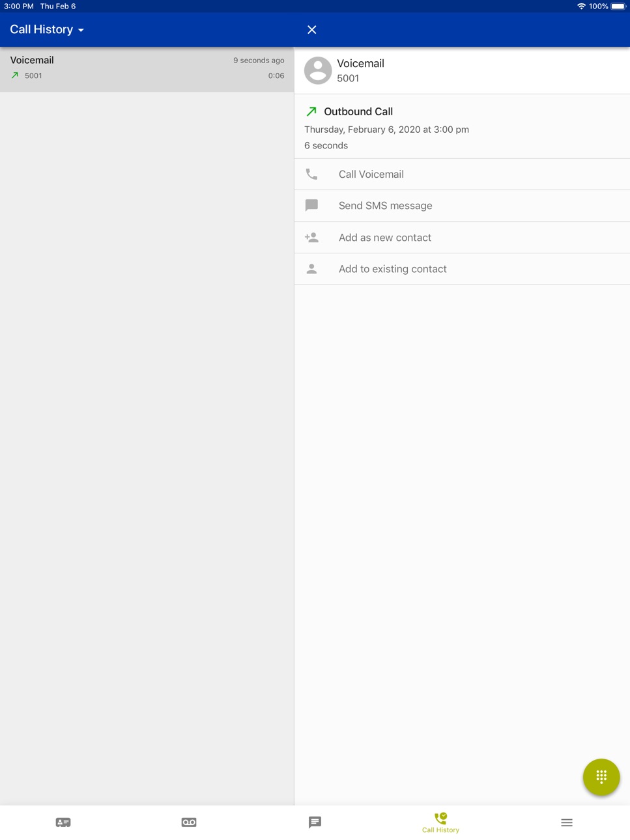Open the dial pad floating button
Image resolution: width=630 pixels, height=840 pixels.
point(601,776)
